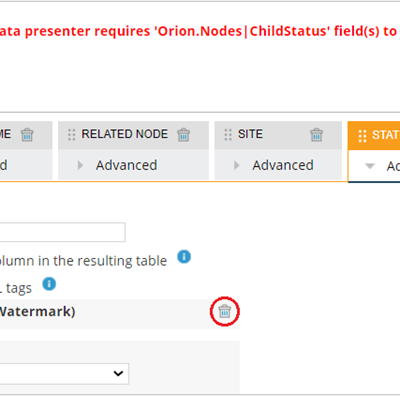400x396 pixels.
Task: Click the Advanced label under SITE
Action: point(283,165)
